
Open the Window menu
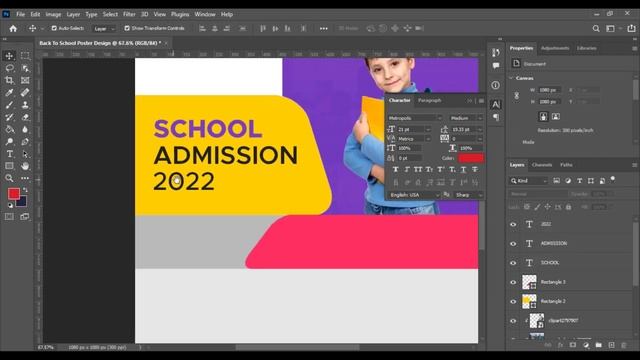click(204, 14)
